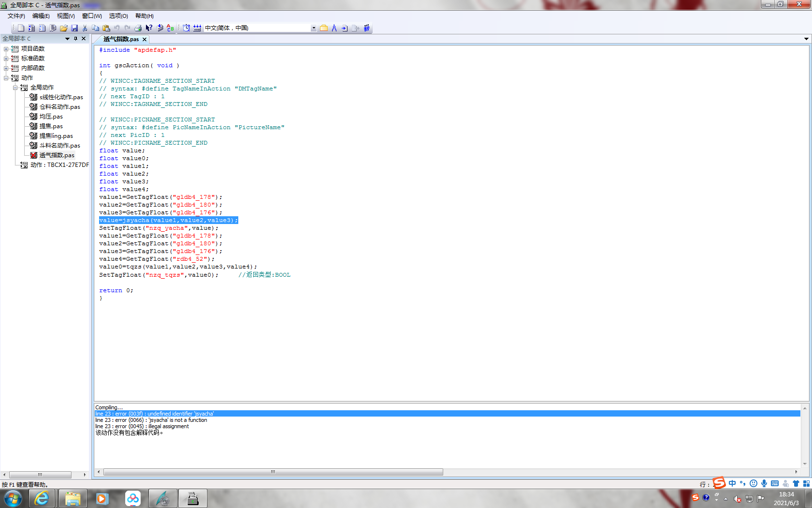812x508 pixels.
Task: Open the 中文(简体，中国) language dropdown
Action: [313, 28]
